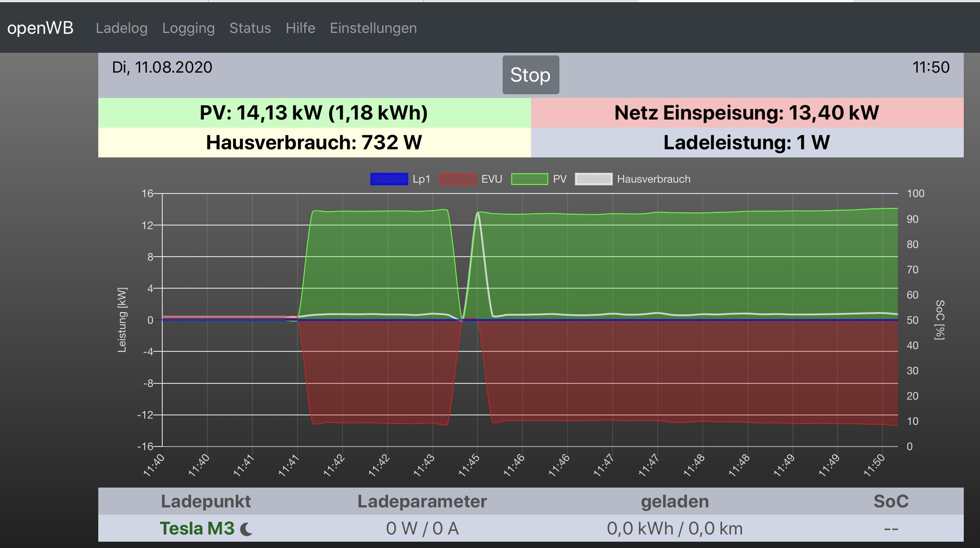
Task: Click the Lp1 legend label
Action: coord(421,179)
